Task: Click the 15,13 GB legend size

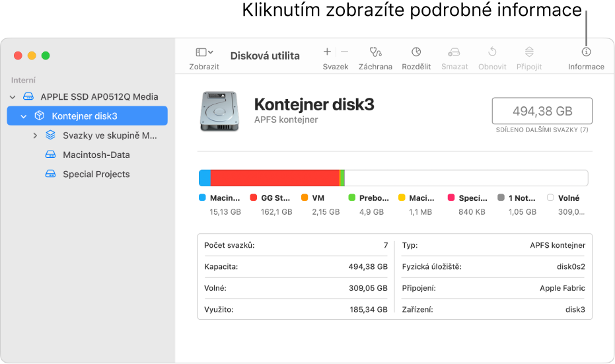Action: pos(225,212)
